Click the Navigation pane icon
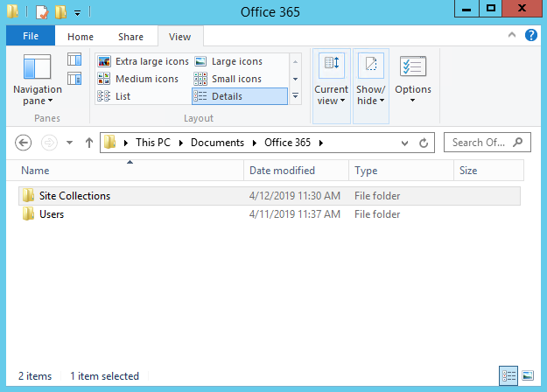Viewport: 547px width, 392px height. (37, 66)
